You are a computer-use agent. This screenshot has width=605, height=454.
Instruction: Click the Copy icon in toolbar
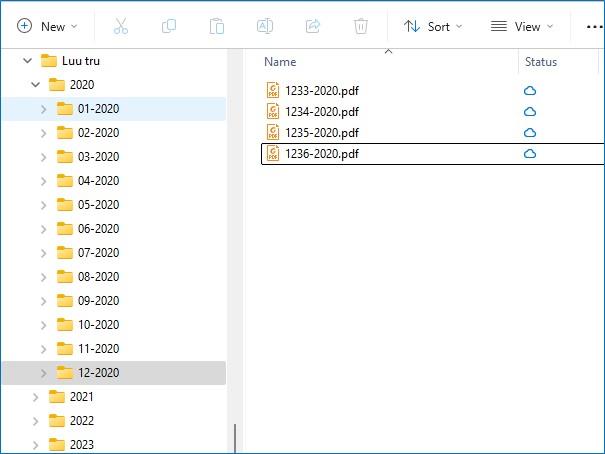point(169,26)
